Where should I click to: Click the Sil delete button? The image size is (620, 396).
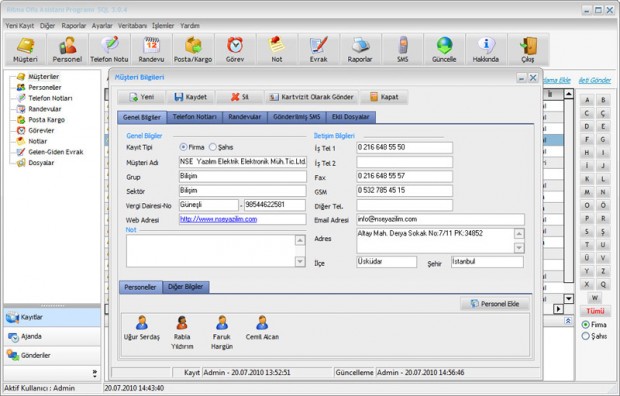[x=240, y=97]
